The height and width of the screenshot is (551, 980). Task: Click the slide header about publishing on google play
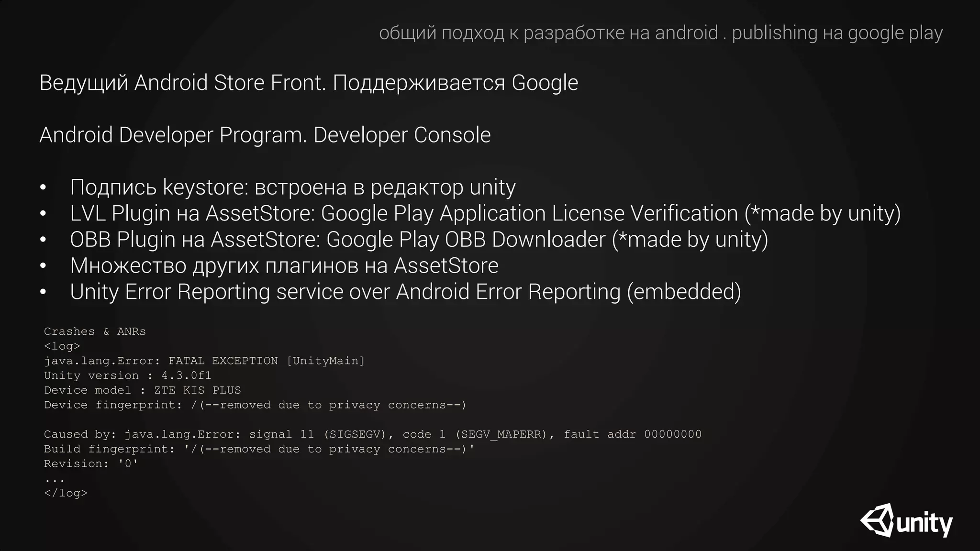coord(661,33)
